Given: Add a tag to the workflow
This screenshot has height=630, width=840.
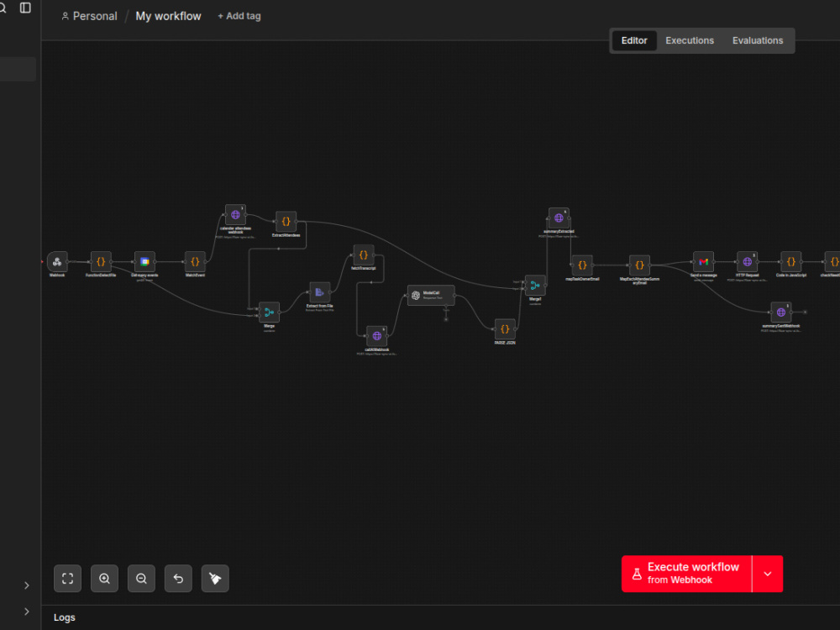Looking at the screenshot, I should [x=239, y=16].
